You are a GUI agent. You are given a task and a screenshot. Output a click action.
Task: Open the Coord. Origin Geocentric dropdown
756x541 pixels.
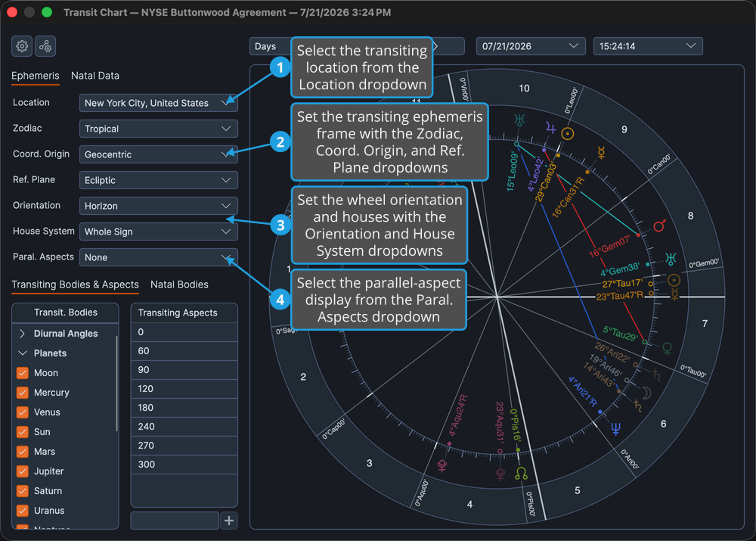(x=158, y=154)
